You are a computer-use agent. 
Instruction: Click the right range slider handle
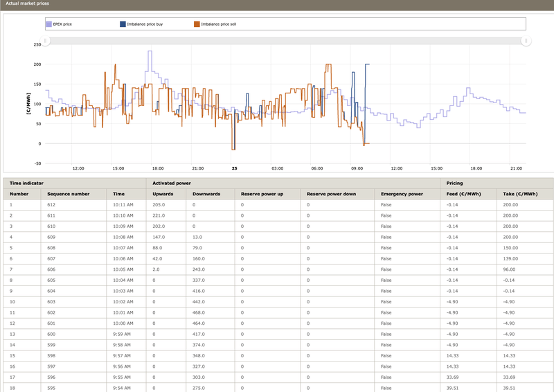pyautogui.click(x=526, y=41)
